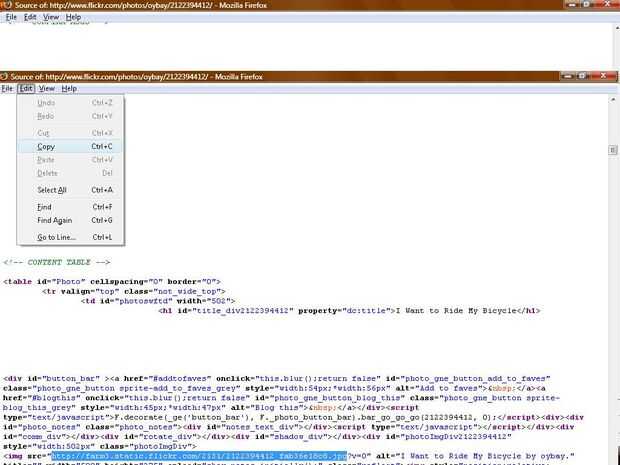Image resolution: width=620 pixels, height=465 pixels.
Task: Choose Copy from the Edit menu
Action: click(70, 147)
